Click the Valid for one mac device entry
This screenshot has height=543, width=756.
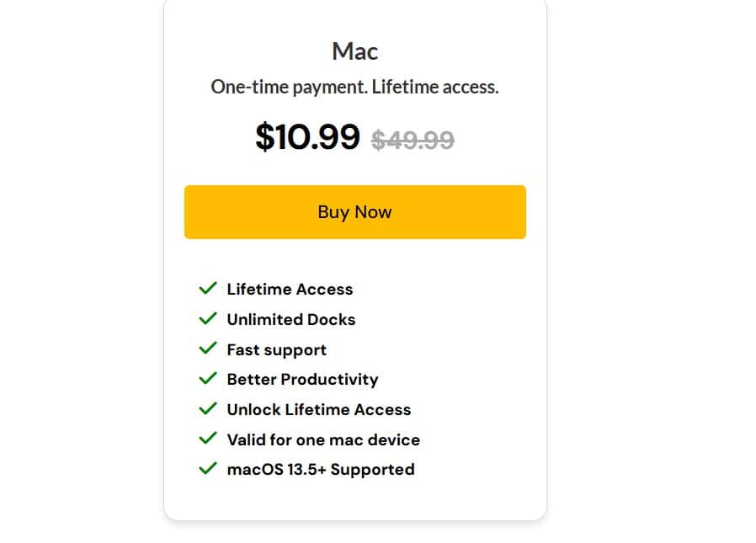coord(323,439)
